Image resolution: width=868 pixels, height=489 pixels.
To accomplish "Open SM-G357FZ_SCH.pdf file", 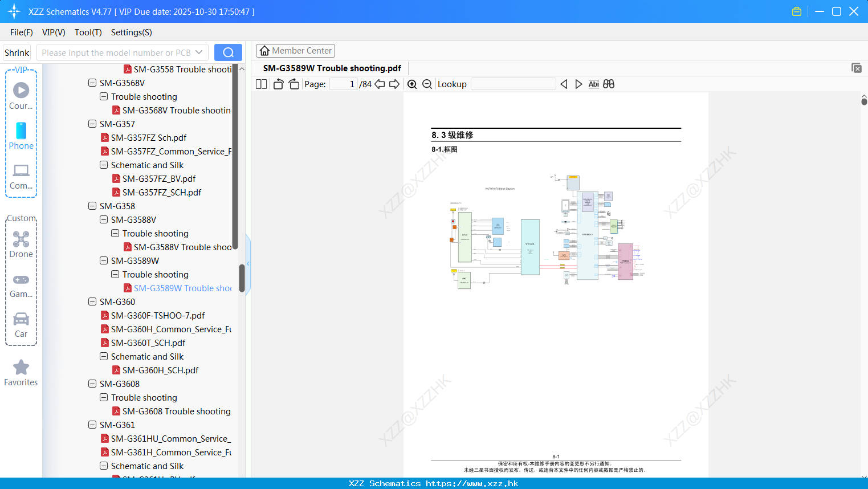I will point(156,192).
